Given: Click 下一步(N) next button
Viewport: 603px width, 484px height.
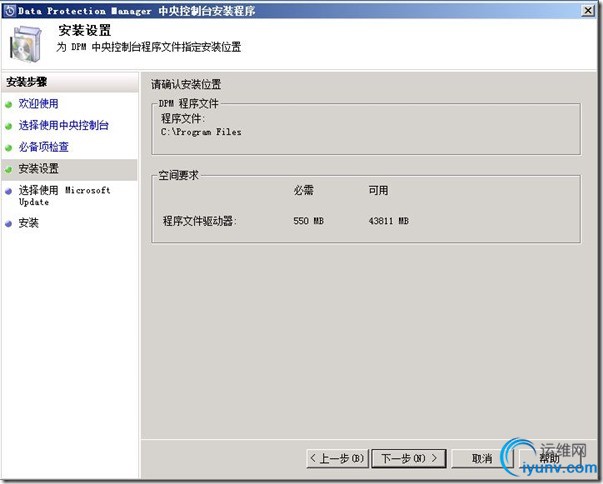Looking at the screenshot, I should click(409, 458).
